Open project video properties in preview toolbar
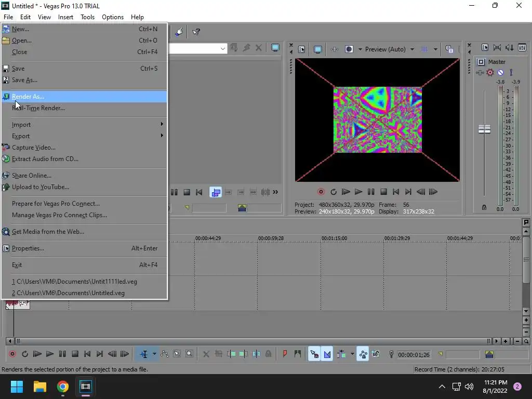 tap(302, 49)
